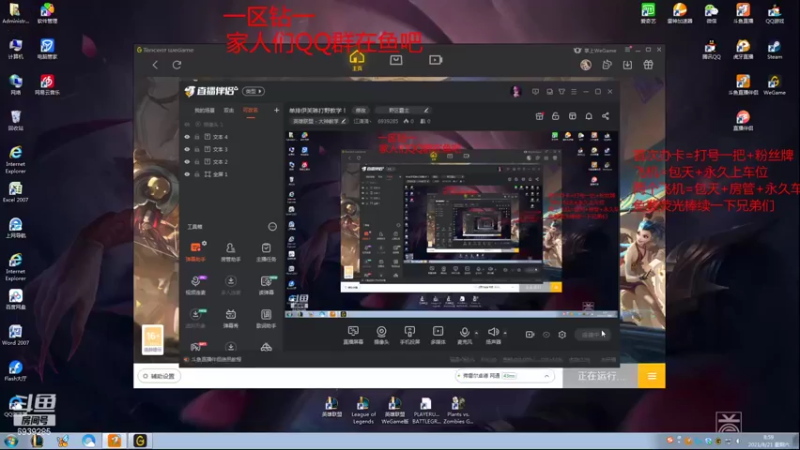Toggle lock on the 全屏 1 layer
800x450 pixels.
(197, 174)
